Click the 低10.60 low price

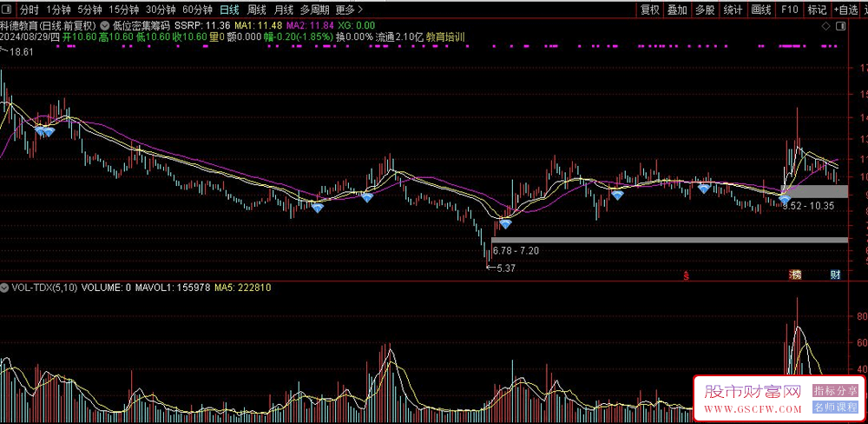153,37
